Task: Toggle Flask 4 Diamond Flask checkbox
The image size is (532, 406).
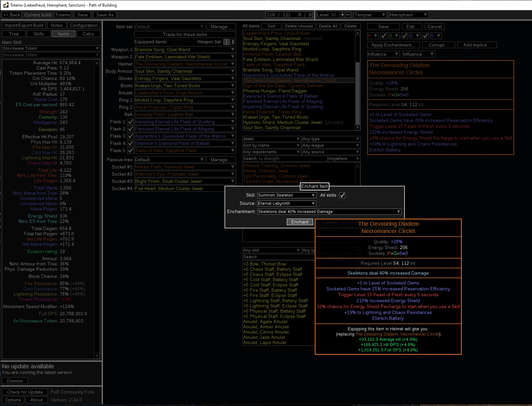Action: click(130, 143)
